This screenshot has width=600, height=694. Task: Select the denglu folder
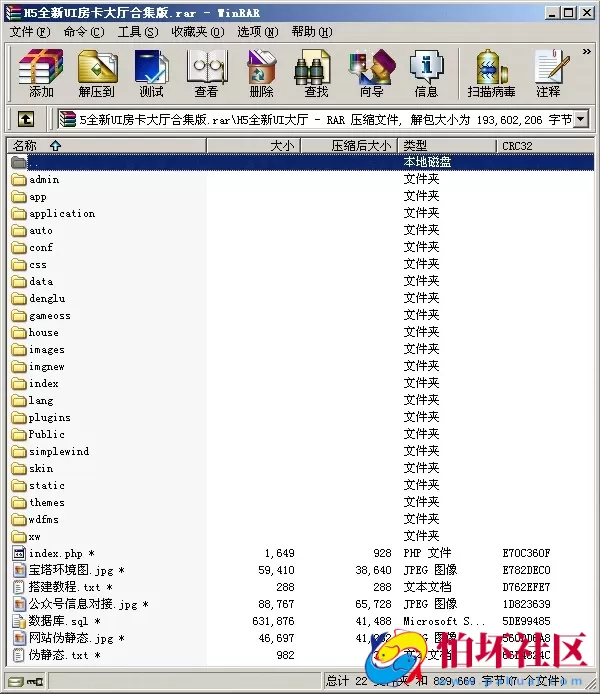pyautogui.click(x=38, y=299)
